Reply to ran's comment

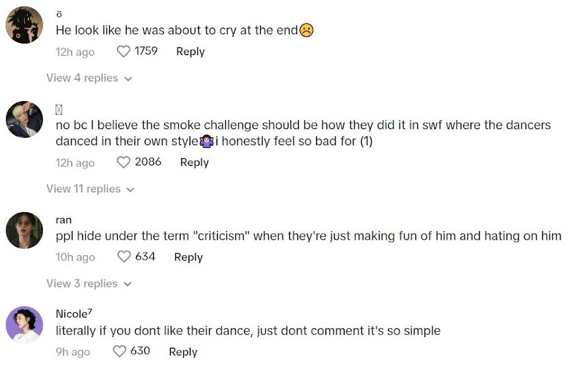coord(188,257)
